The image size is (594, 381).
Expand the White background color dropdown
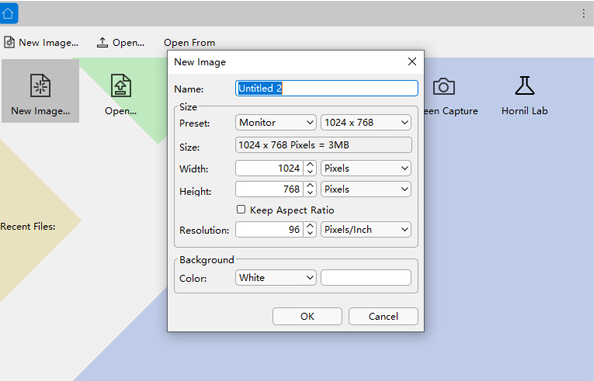(276, 278)
